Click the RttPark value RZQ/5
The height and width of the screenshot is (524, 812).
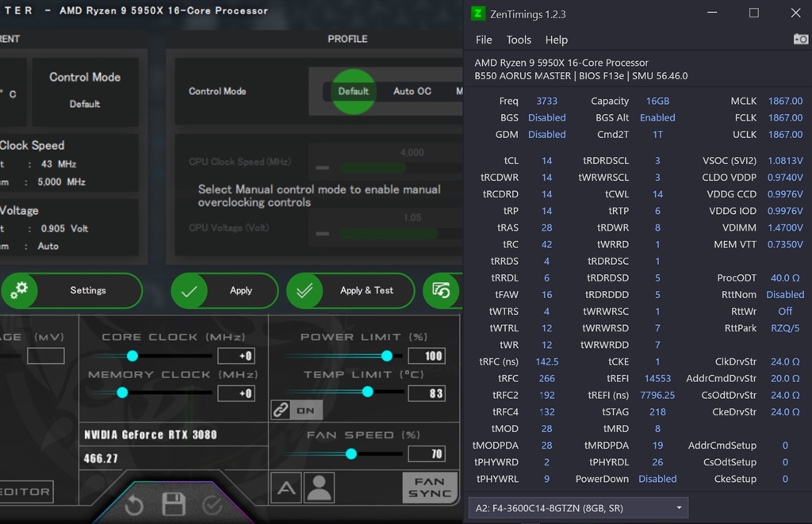click(x=785, y=327)
